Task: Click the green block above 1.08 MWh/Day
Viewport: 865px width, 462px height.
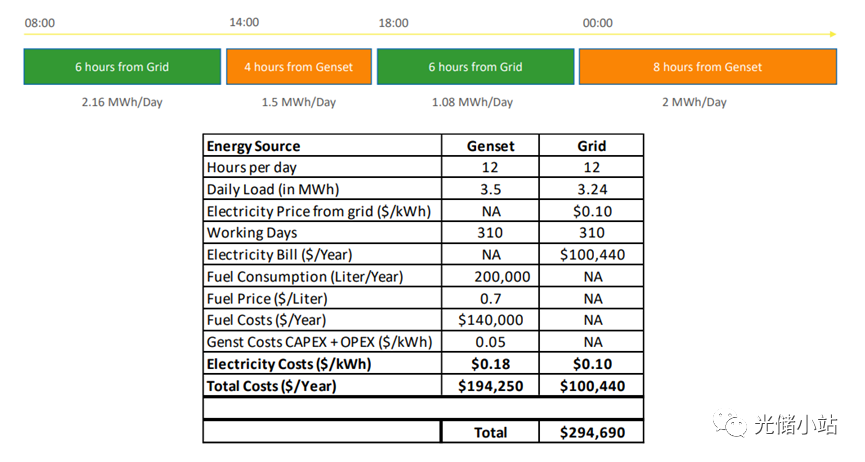Action: pos(475,67)
